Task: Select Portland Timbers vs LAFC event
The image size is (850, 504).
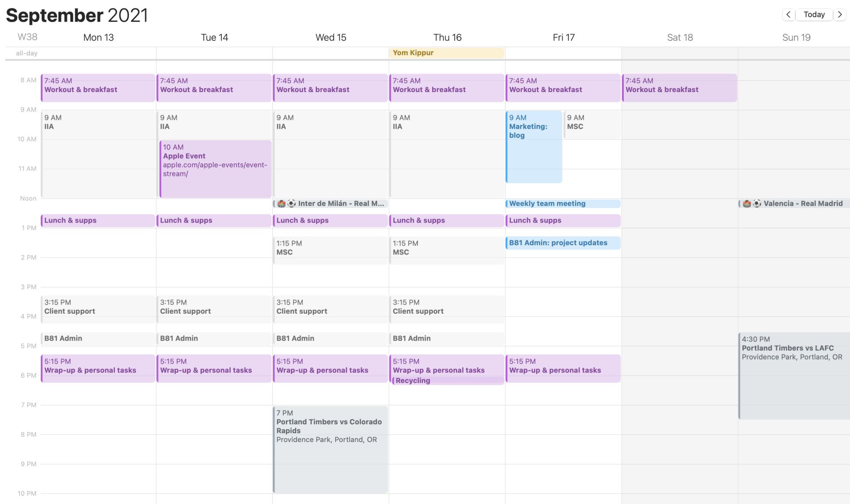Action: [794, 376]
